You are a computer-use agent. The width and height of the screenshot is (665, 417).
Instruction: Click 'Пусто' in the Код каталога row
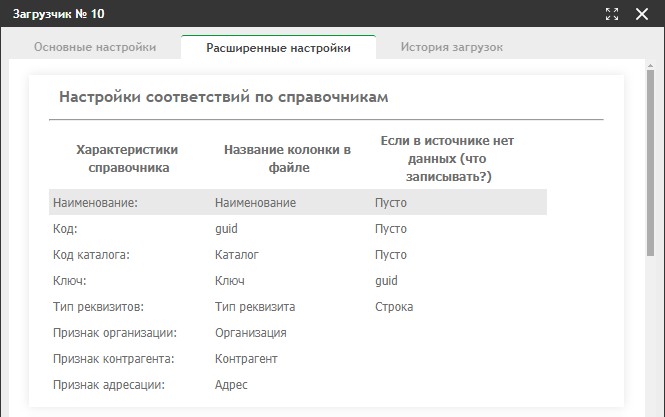391,255
